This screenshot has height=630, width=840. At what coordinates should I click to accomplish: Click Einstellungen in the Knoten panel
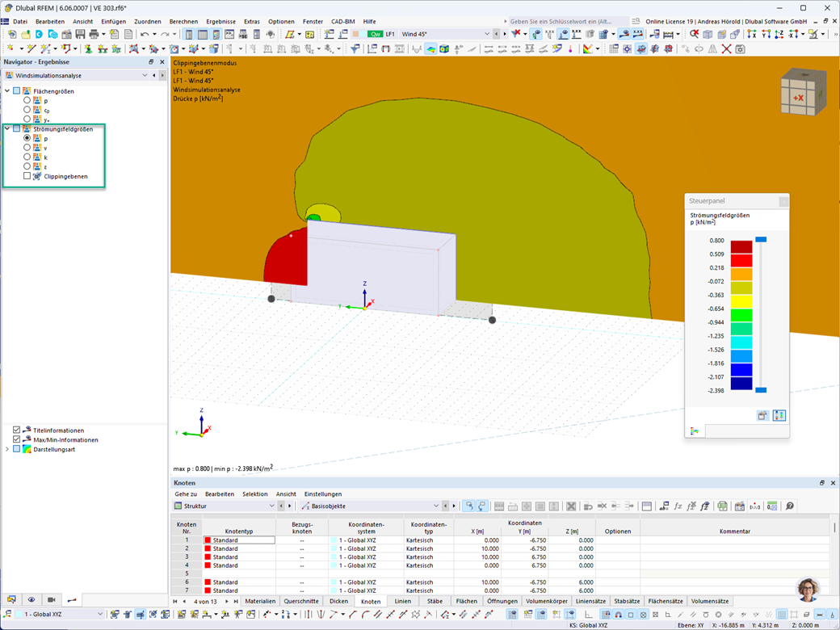coord(322,494)
